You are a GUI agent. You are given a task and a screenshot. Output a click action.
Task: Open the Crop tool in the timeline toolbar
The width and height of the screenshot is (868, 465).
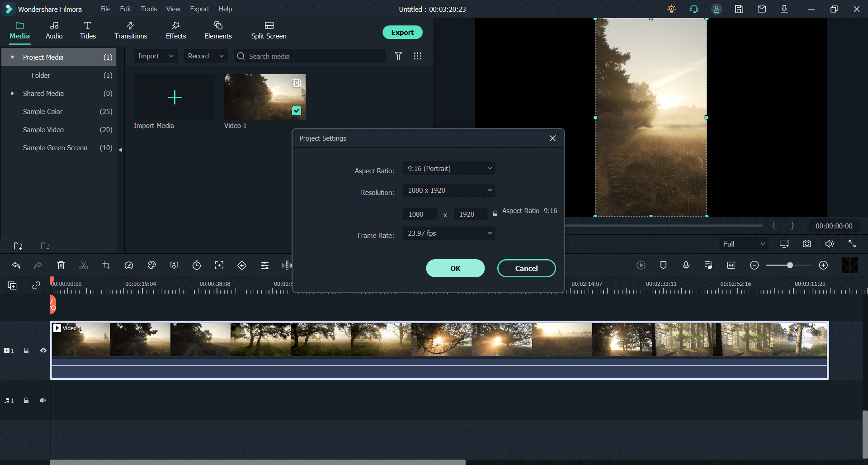[x=106, y=266]
